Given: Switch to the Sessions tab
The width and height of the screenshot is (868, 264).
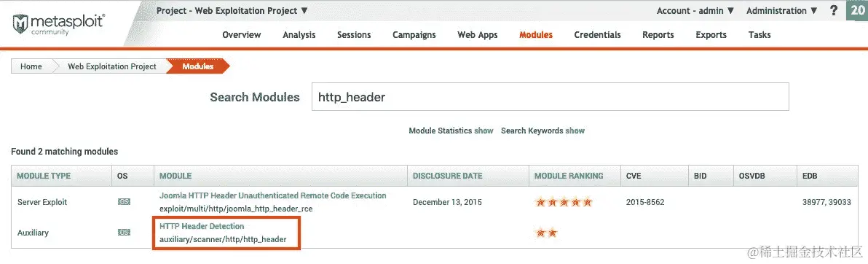Looking at the screenshot, I should 354,34.
